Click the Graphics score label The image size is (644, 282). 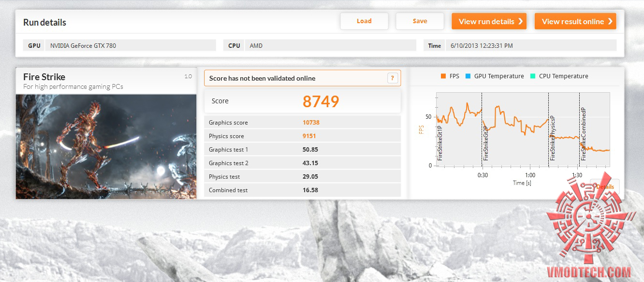pos(228,123)
